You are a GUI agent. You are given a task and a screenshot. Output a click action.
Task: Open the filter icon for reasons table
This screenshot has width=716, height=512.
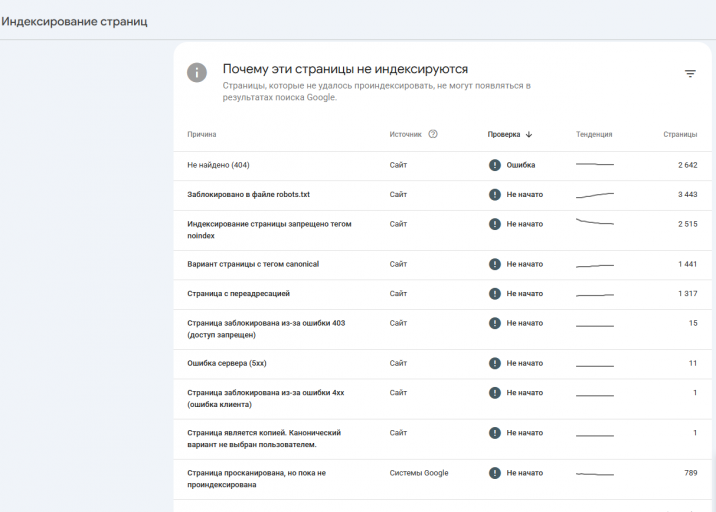690,74
